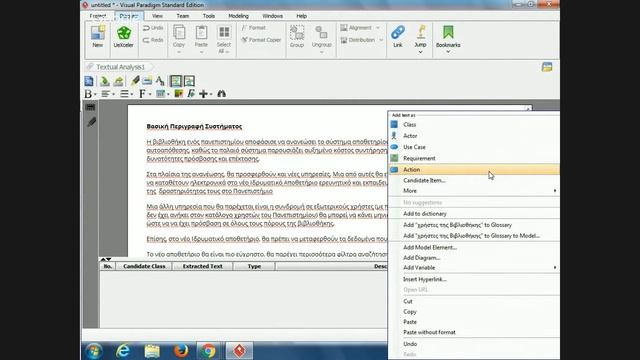Select Actor in the context menu
The width and height of the screenshot is (640, 360).
click(474, 136)
